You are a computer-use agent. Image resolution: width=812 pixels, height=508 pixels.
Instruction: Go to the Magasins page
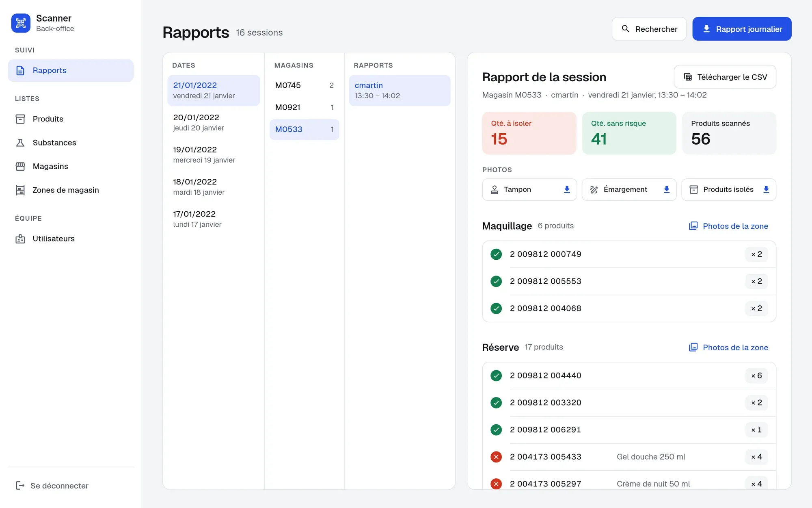point(71,166)
